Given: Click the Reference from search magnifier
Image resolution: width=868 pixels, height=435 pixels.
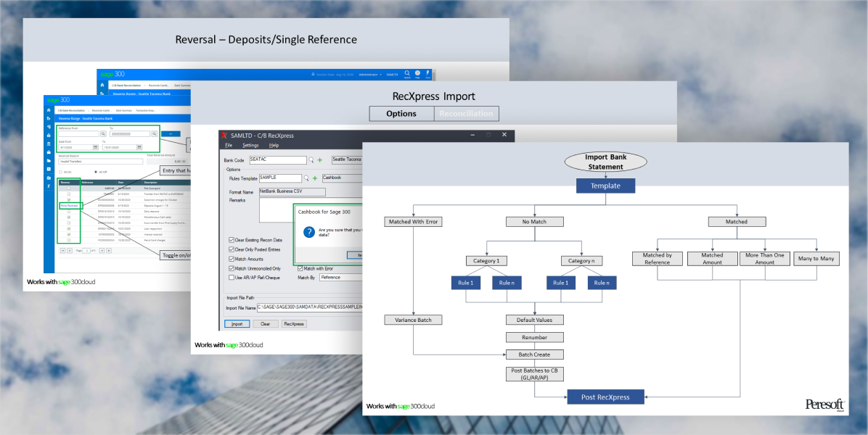Looking at the screenshot, I should coord(104,133).
